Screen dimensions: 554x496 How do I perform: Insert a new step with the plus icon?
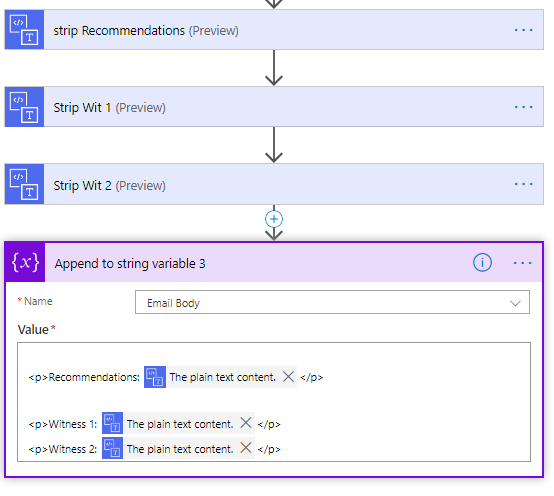274,219
